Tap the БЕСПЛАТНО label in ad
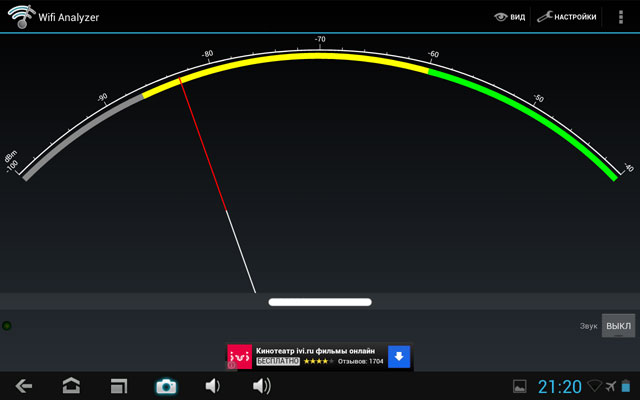Screen dimensions: 640x400 (278, 361)
